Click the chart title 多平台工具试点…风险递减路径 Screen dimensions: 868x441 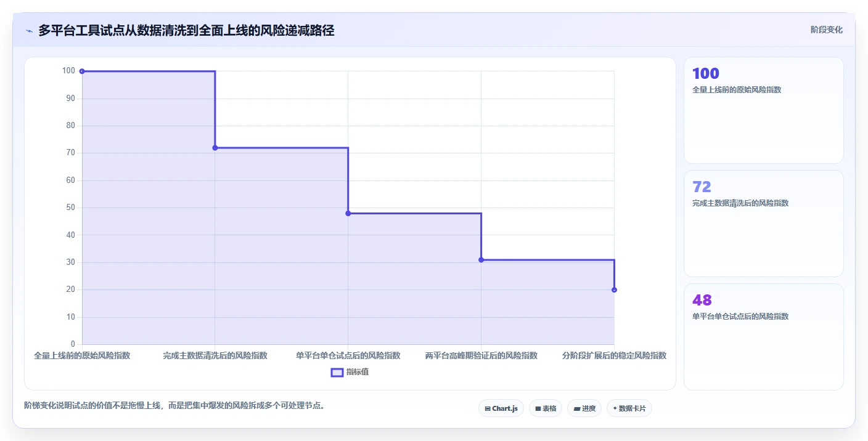186,30
